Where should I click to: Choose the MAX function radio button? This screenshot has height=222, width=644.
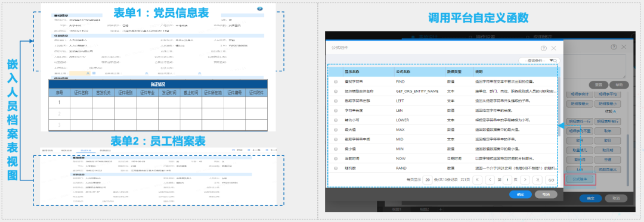[336, 130]
